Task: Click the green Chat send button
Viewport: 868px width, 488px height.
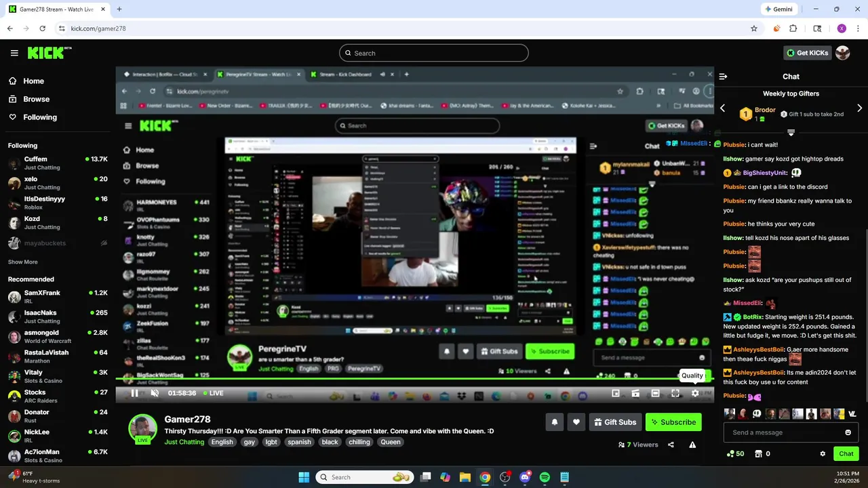Action: pos(846,454)
